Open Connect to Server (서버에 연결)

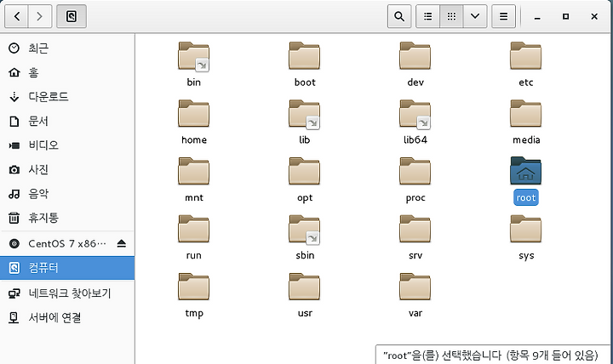click(x=67, y=317)
